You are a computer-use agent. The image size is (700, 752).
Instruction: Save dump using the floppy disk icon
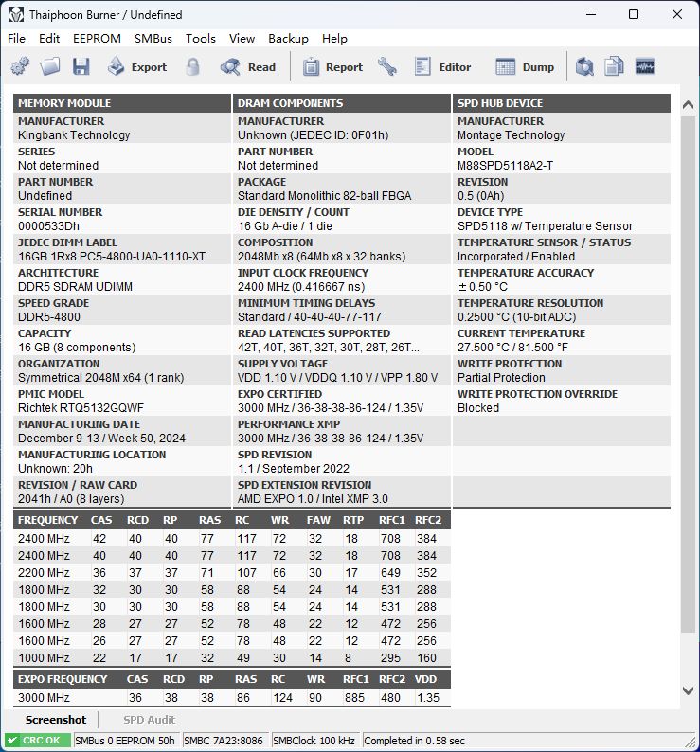(81, 66)
